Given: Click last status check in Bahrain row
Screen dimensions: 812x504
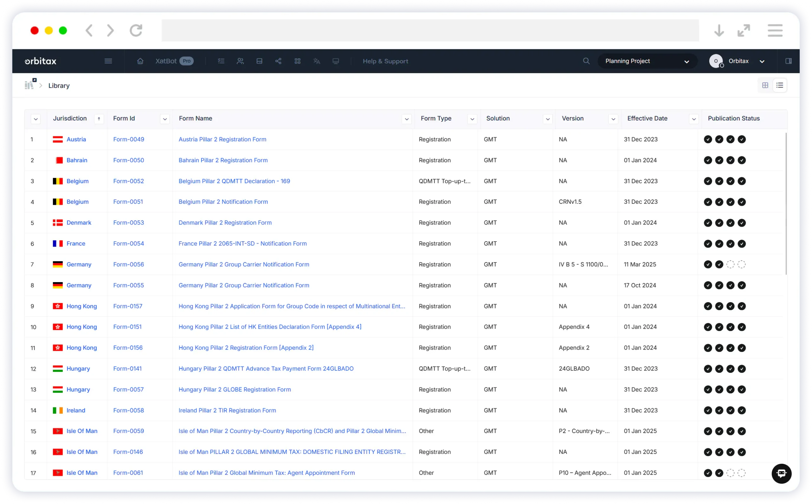Looking at the screenshot, I should 741,160.
